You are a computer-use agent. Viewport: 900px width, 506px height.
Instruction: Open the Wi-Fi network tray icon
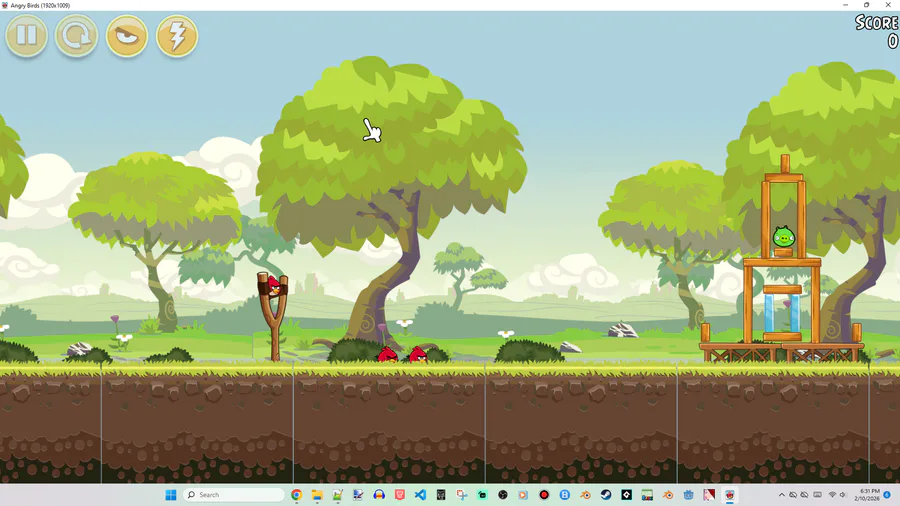point(832,495)
